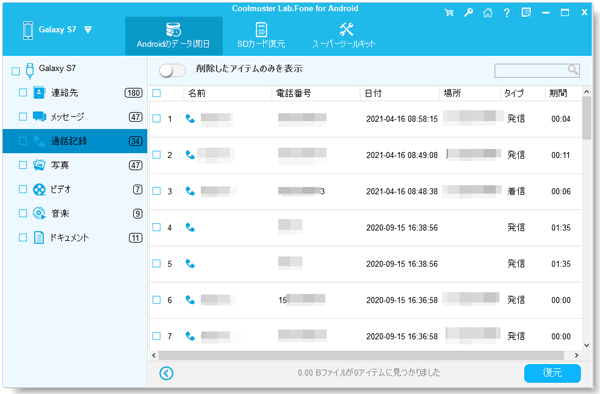Click duration 00:11 in row 2
Viewport: 600px width, 394px height.
click(x=561, y=155)
